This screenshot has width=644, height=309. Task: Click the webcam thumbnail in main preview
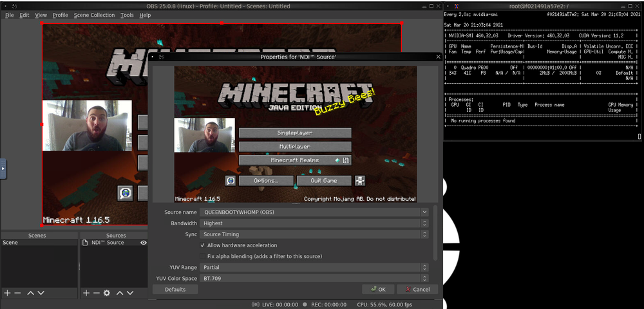[87, 126]
